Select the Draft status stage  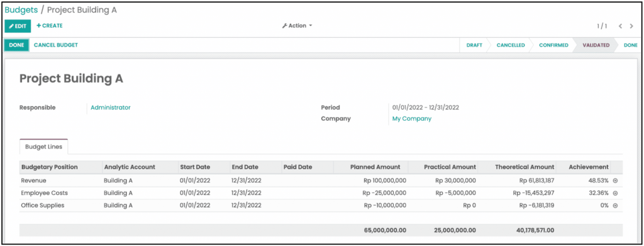pyautogui.click(x=474, y=45)
